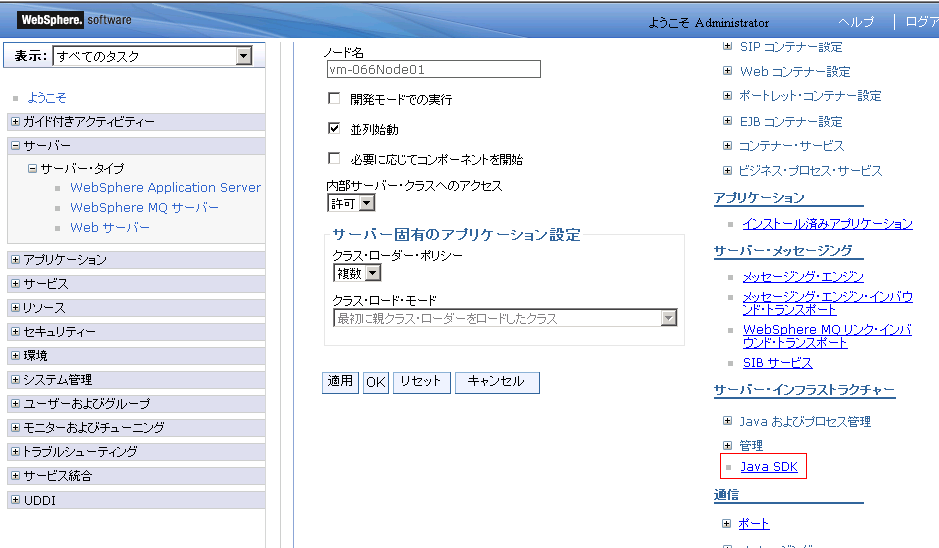Expand UDDI navigation section

16,499
